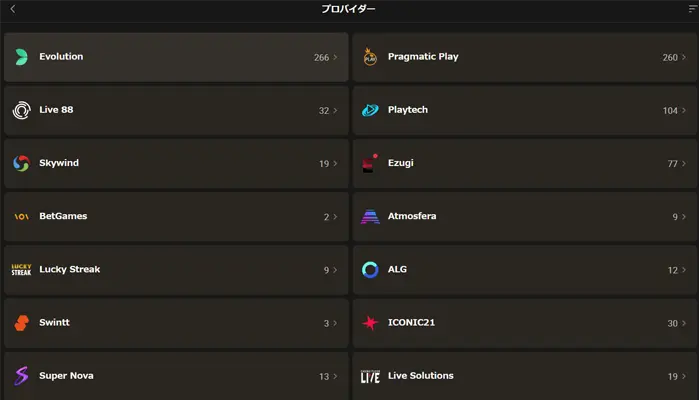Go back using the top-left arrow
Screen dimensions: 700x400
tap(12, 9)
